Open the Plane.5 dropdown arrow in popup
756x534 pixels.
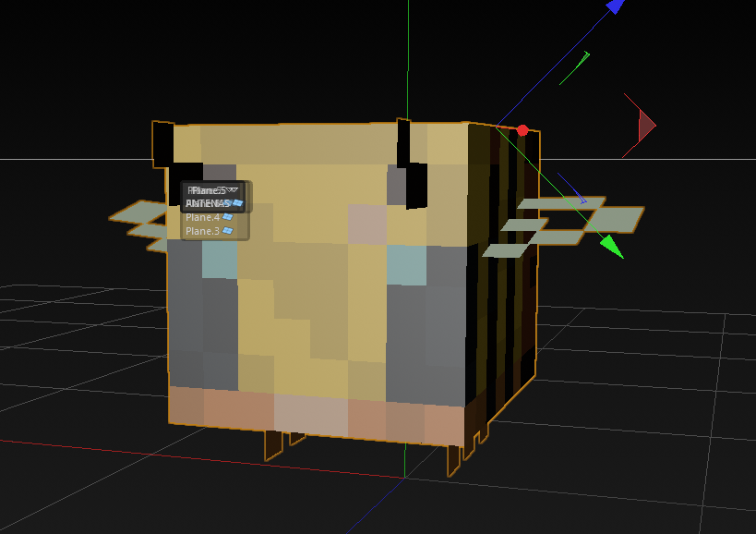click(233, 189)
